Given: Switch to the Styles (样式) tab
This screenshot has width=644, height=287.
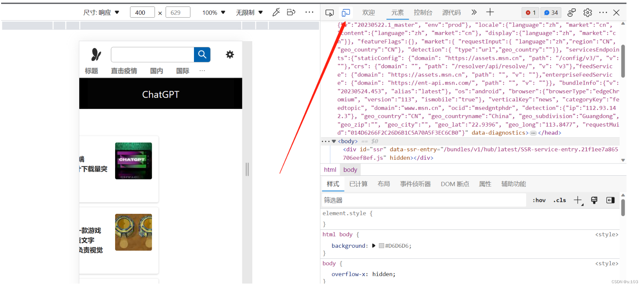Looking at the screenshot, I should [x=333, y=184].
